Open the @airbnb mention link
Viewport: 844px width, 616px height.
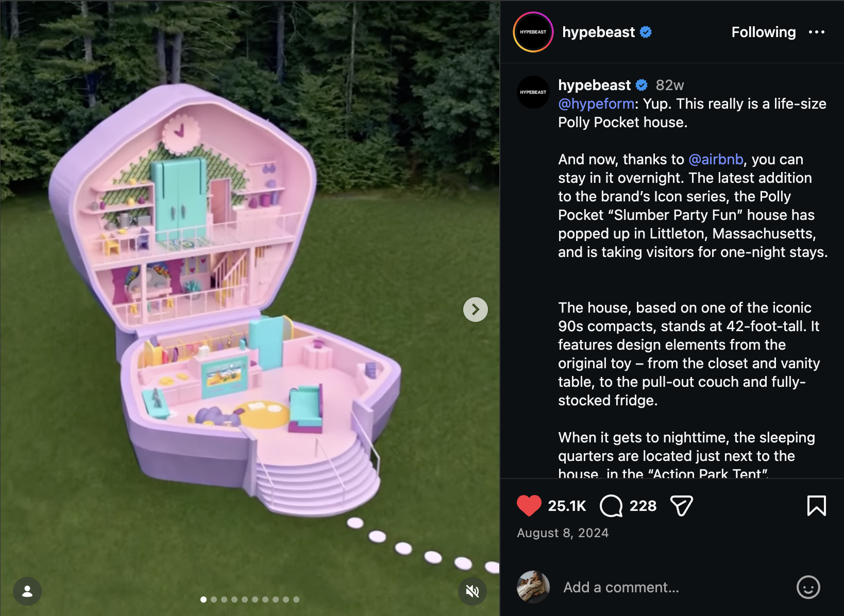click(716, 159)
